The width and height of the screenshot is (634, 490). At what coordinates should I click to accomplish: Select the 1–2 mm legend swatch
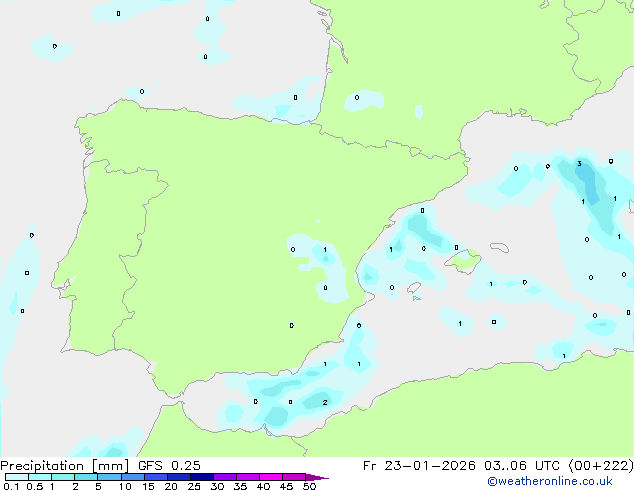click(x=63, y=477)
